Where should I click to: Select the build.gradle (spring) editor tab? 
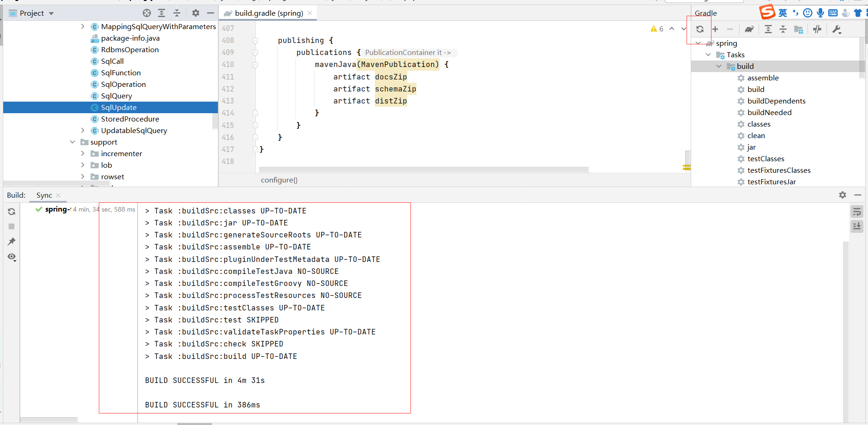click(x=269, y=13)
